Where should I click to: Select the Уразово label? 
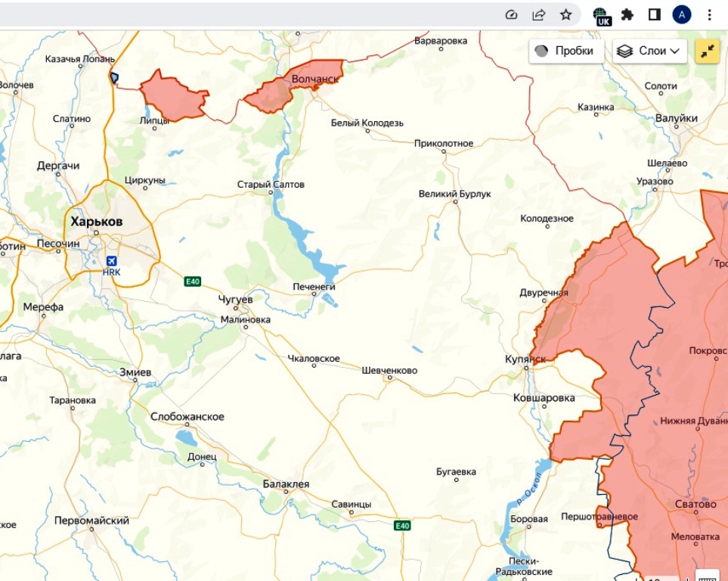[655, 182]
